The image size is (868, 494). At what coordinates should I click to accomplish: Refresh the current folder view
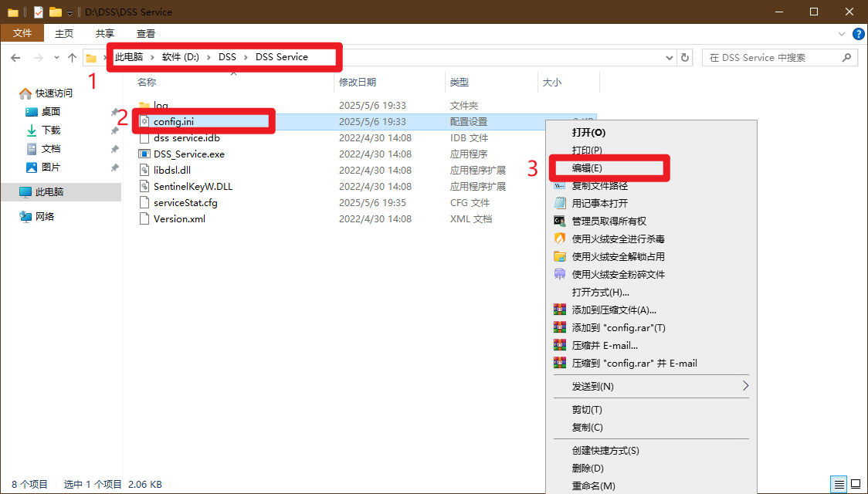pos(685,57)
